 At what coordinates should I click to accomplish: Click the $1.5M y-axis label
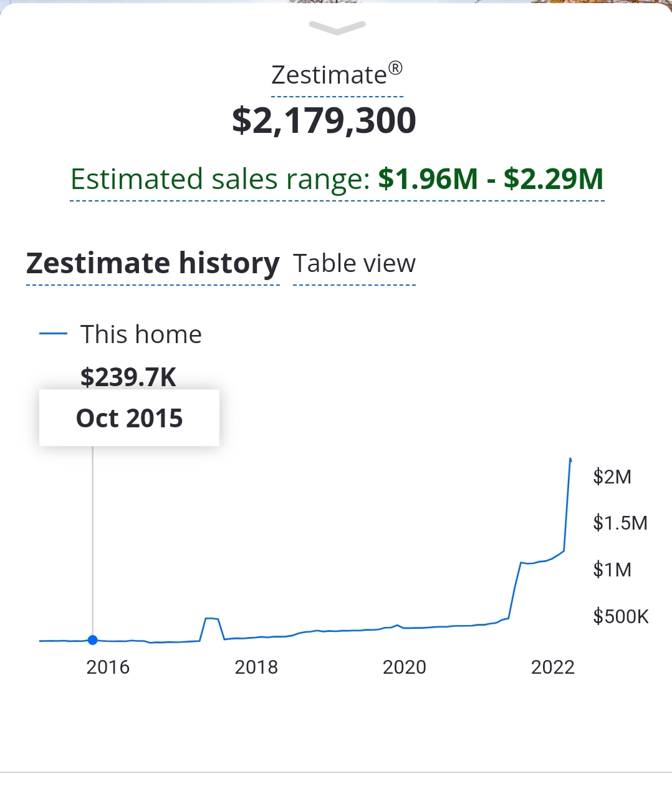tap(620, 523)
